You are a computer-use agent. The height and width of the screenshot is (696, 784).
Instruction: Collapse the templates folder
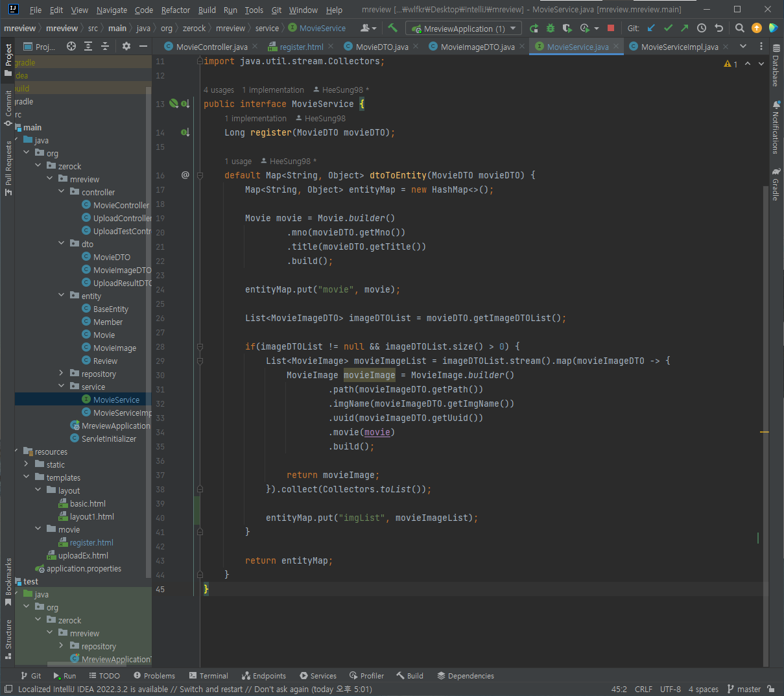click(27, 477)
